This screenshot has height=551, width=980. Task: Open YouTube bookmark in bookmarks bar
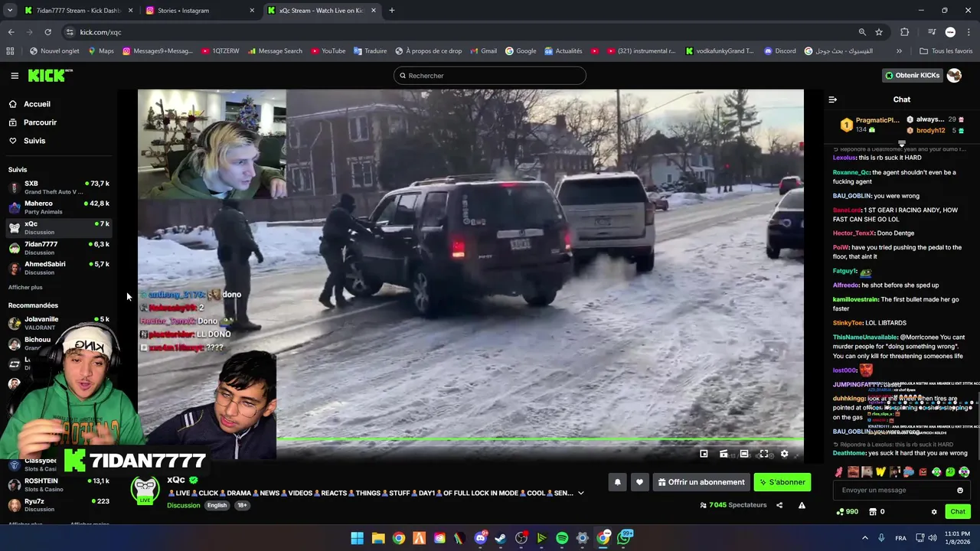[327, 51]
